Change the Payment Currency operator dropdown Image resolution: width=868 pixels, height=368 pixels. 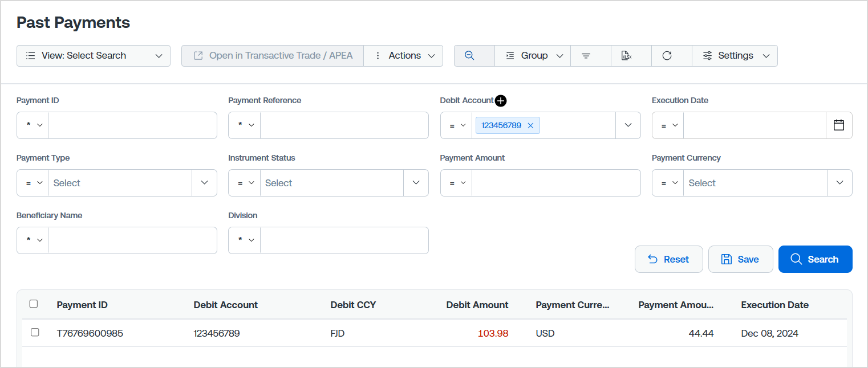pos(668,183)
